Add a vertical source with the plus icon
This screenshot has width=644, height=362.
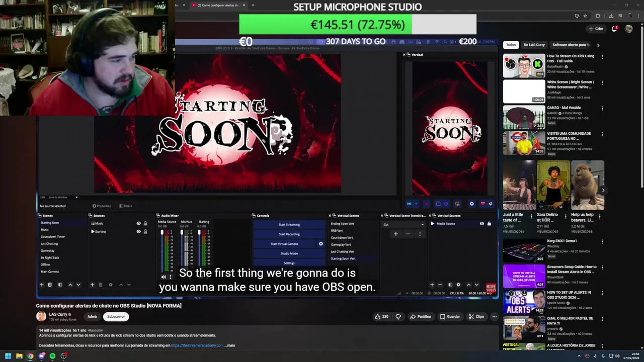click(432, 285)
